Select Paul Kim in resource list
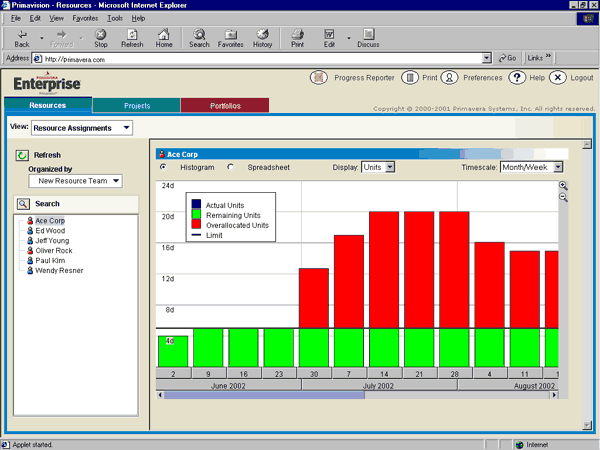600x450 pixels. [50, 261]
